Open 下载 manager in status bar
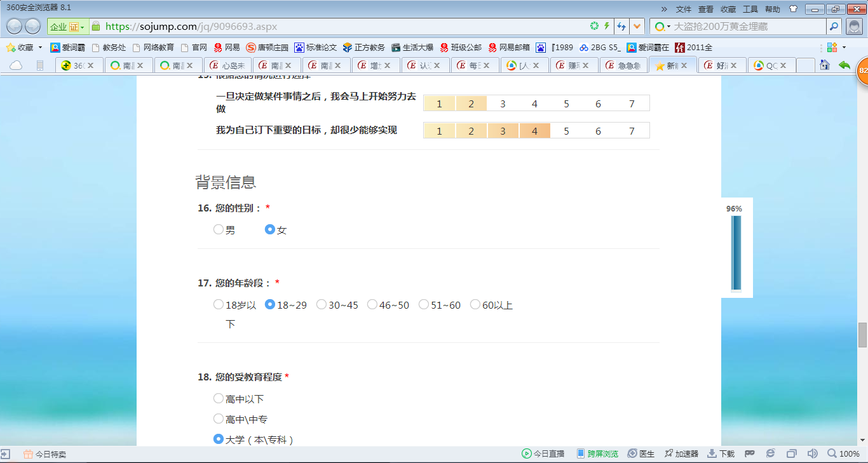This screenshot has width=868, height=463. [x=721, y=454]
